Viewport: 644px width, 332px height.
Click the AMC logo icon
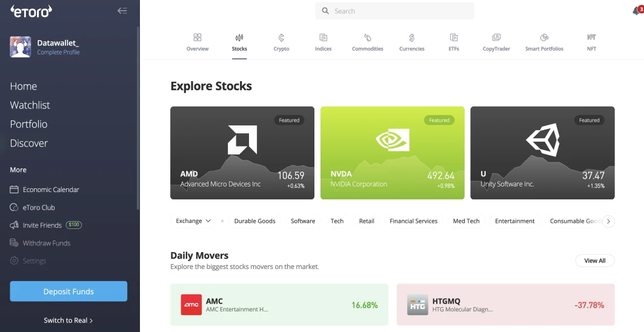click(191, 305)
